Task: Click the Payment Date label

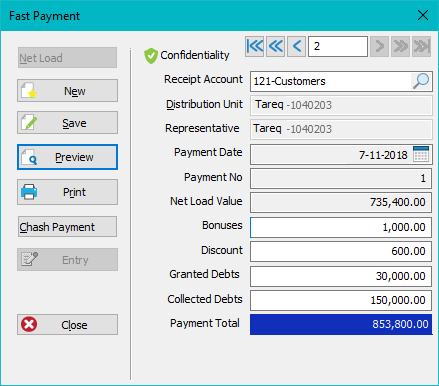Action: [x=208, y=152]
